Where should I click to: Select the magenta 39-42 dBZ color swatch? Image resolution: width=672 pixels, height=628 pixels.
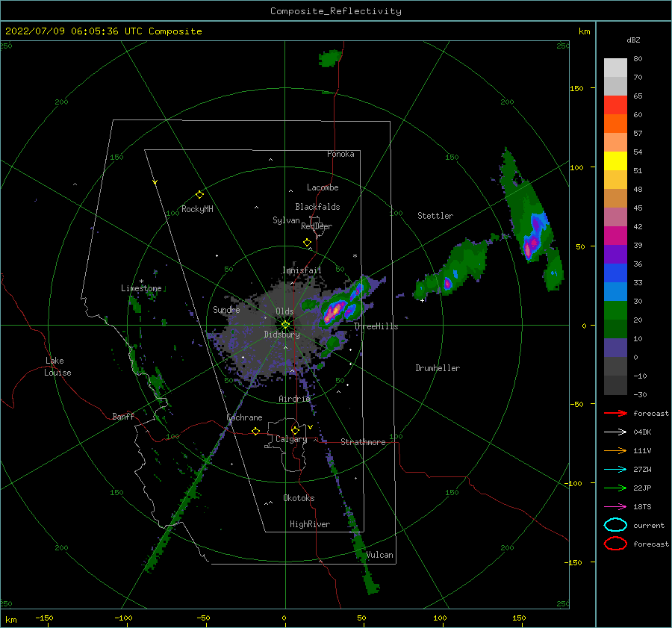tap(615, 236)
